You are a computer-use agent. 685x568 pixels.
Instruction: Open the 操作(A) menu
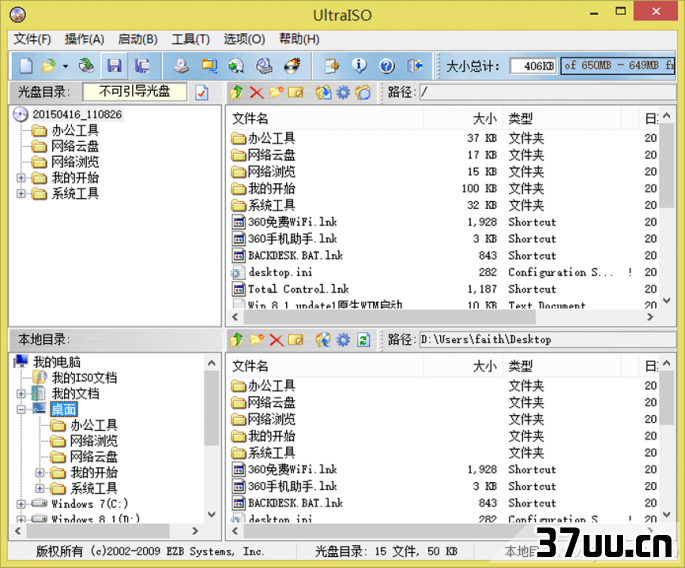[x=84, y=39]
